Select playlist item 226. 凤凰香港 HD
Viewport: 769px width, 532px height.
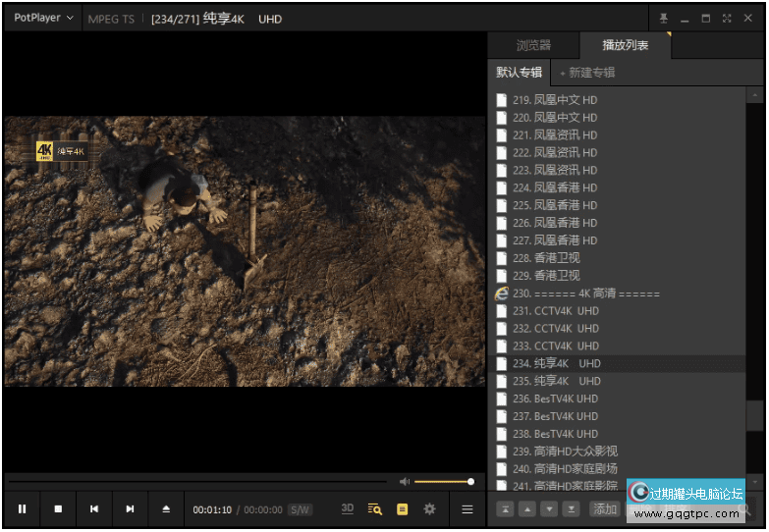pyautogui.click(x=617, y=223)
